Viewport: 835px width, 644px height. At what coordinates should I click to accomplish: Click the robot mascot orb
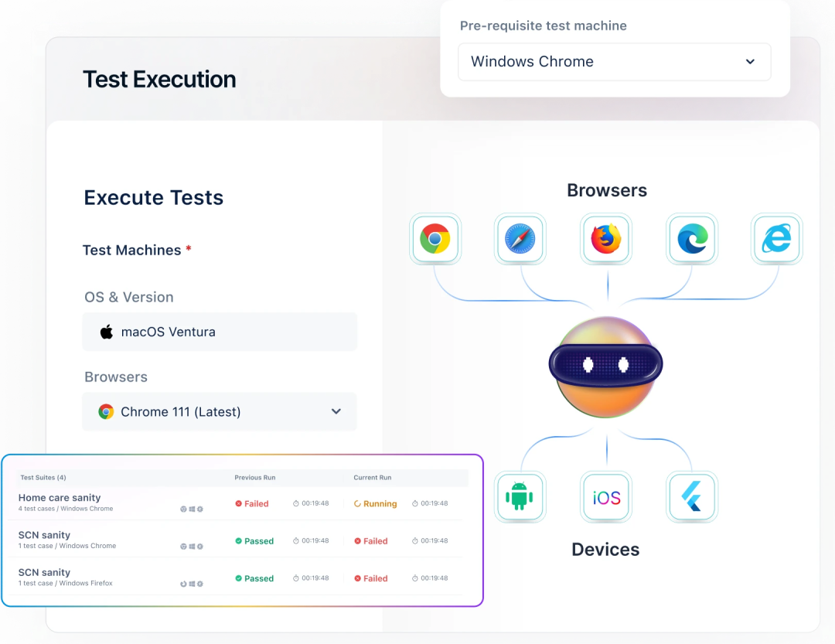coord(606,366)
